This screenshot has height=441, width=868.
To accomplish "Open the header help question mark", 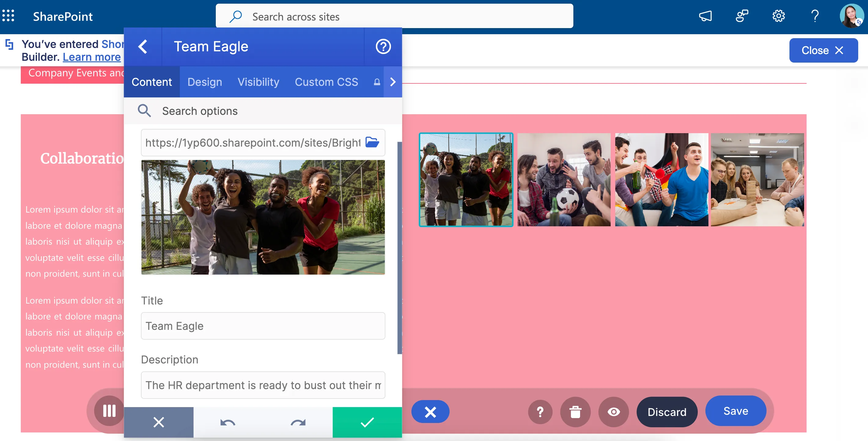I will pos(815,16).
